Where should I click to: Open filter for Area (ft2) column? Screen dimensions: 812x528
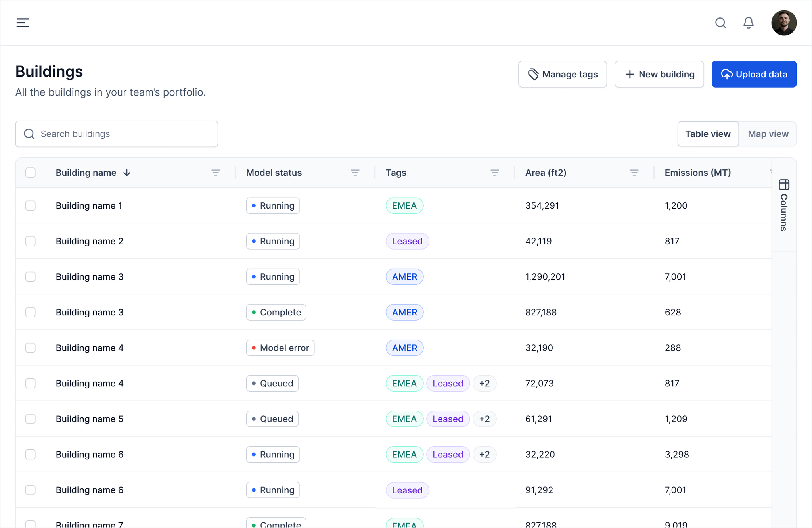point(634,173)
